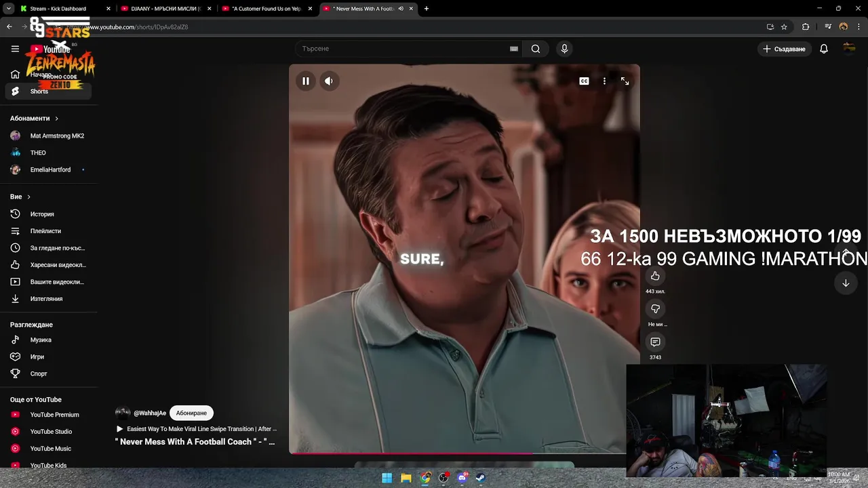Open File Explorer from taskbar
This screenshot has height=488, width=868.
click(406, 478)
